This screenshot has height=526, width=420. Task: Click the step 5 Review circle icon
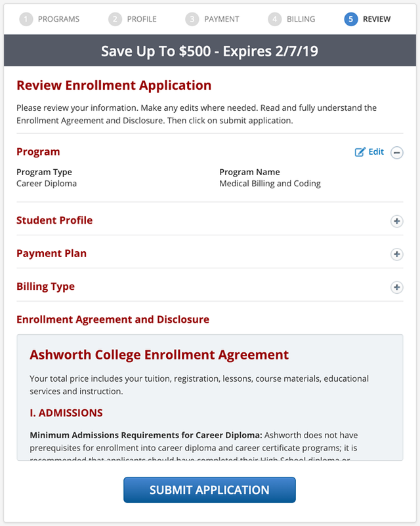click(351, 19)
